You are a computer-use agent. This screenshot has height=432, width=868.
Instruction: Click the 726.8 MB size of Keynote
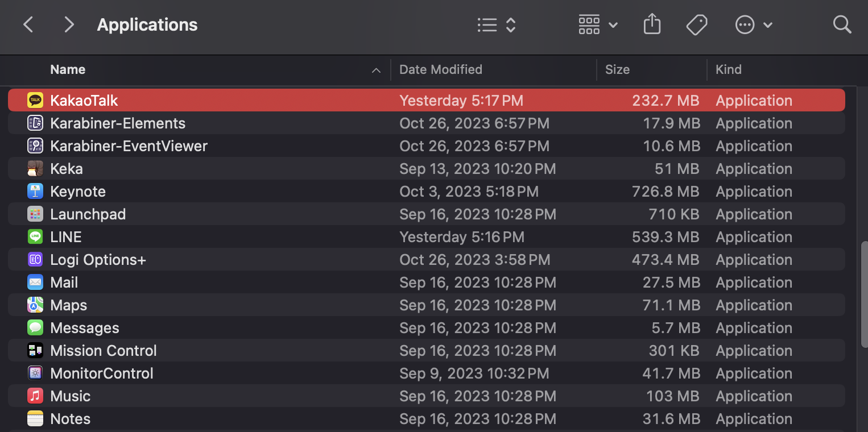coord(666,192)
